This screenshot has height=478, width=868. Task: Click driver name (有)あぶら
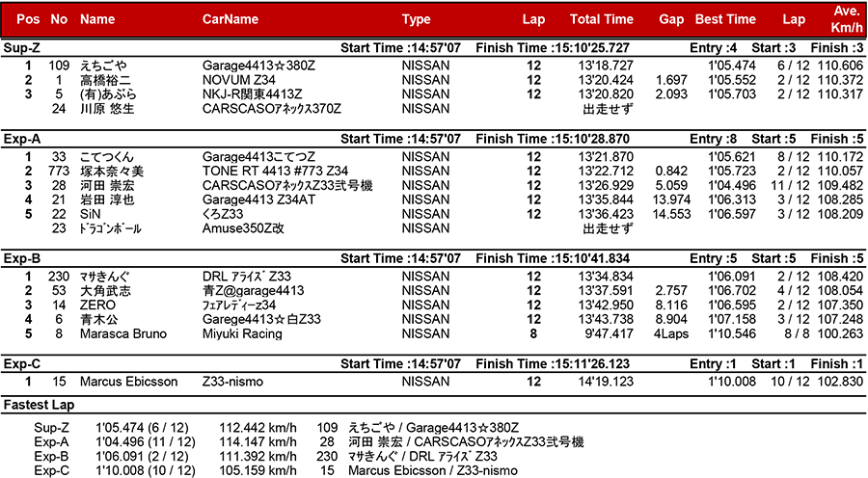pyautogui.click(x=108, y=94)
